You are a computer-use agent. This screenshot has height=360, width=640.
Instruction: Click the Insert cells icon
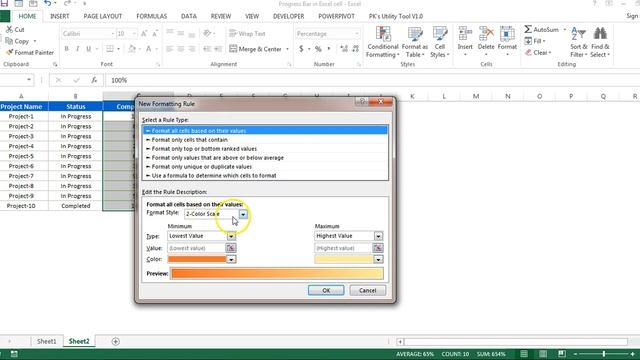pyautogui.click(x=465, y=34)
